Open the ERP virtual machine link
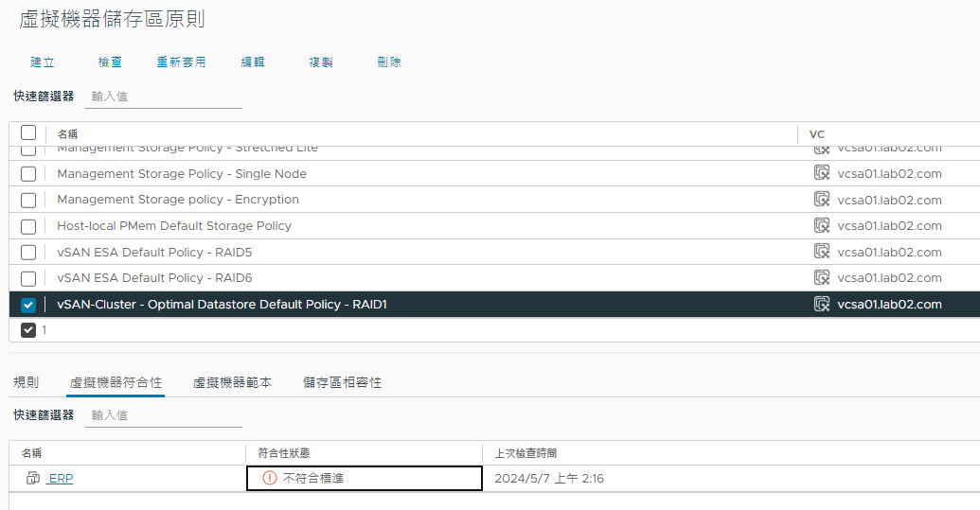This screenshot has width=980, height=510. coord(61,478)
